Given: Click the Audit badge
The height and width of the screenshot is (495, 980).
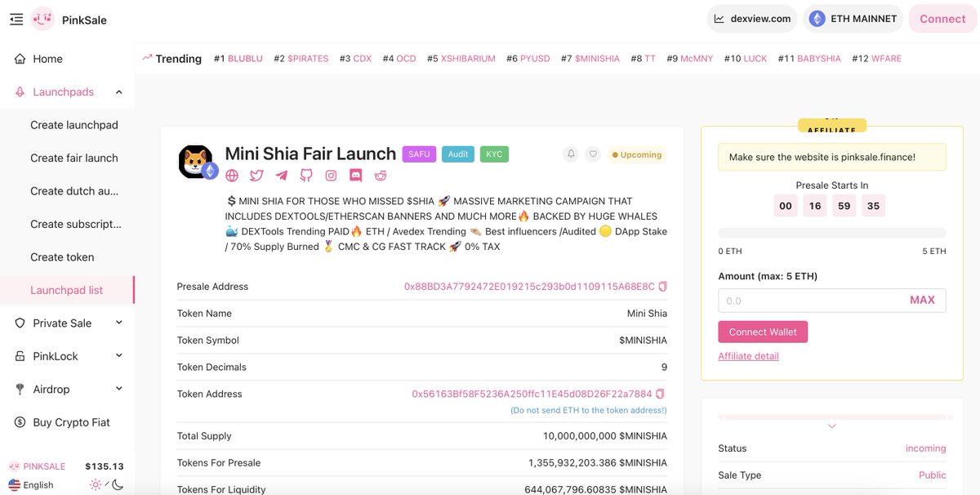Looking at the screenshot, I should (458, 154).
